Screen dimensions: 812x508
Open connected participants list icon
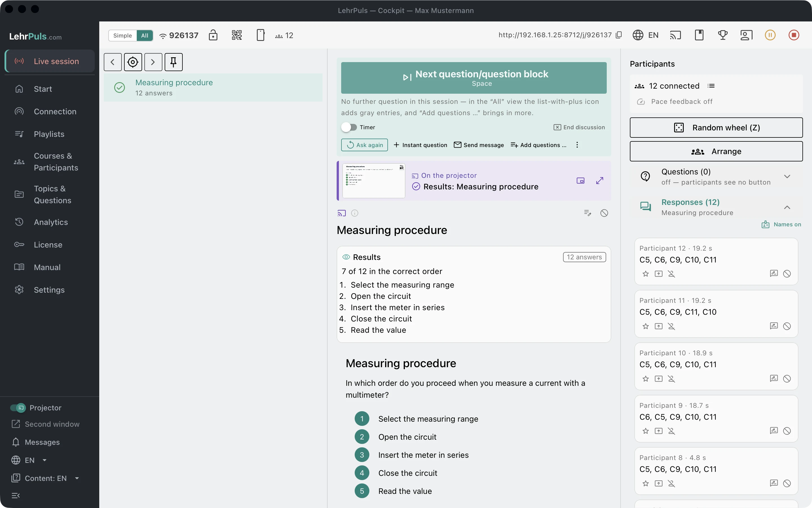(711, 86)
